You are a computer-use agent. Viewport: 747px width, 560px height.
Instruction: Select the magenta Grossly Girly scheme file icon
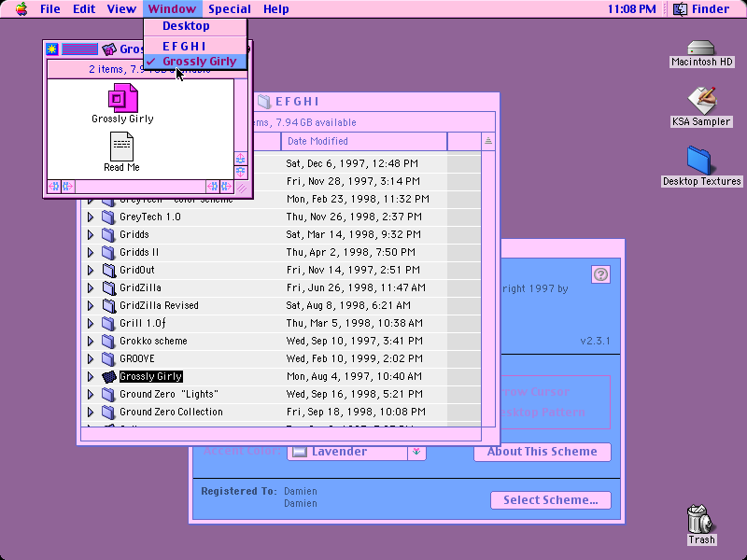pyautogui.click(x=123, y=98)
